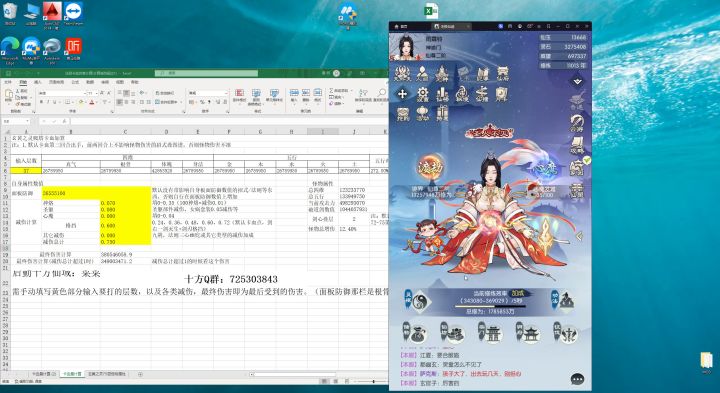Click the 渡劫 orange orb in the game
The image size is (720, 393).
(x=430, y=167)
